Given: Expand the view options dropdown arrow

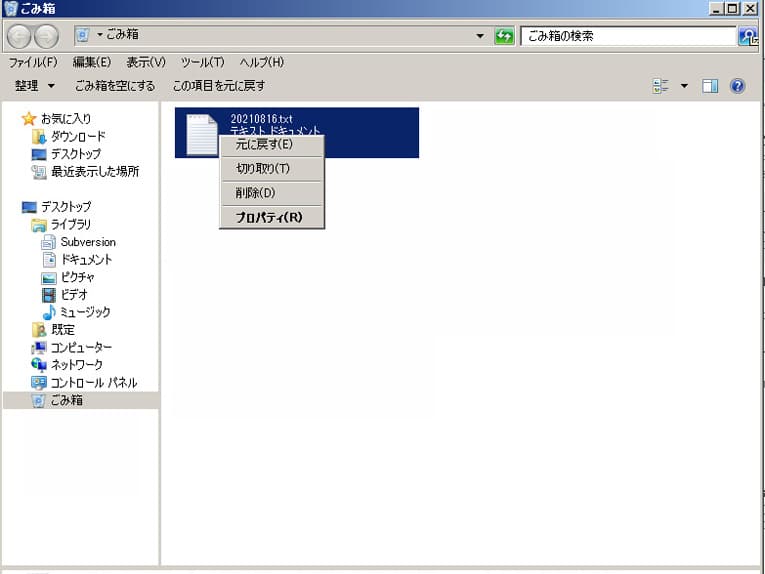Looking at the screenshot, I should pos(684,86).
